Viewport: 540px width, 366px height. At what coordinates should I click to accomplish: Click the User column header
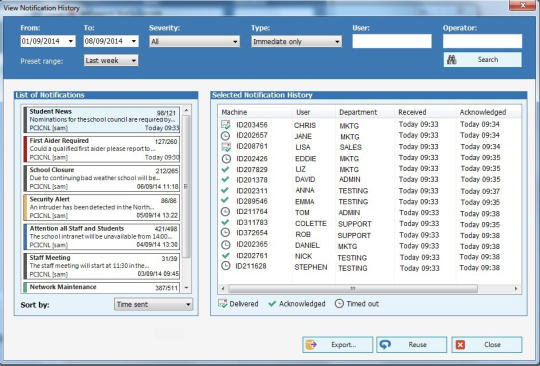click(x=303, y=112)
